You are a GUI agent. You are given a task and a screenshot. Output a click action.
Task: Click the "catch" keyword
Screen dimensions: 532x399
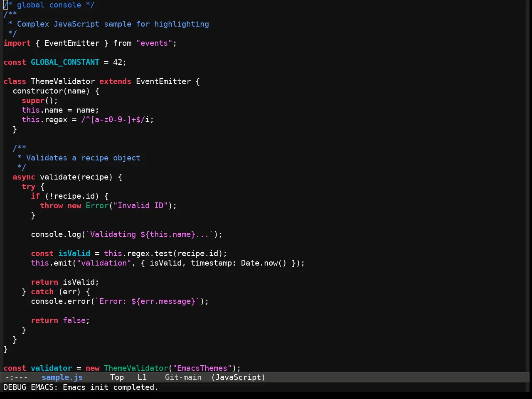42,292
